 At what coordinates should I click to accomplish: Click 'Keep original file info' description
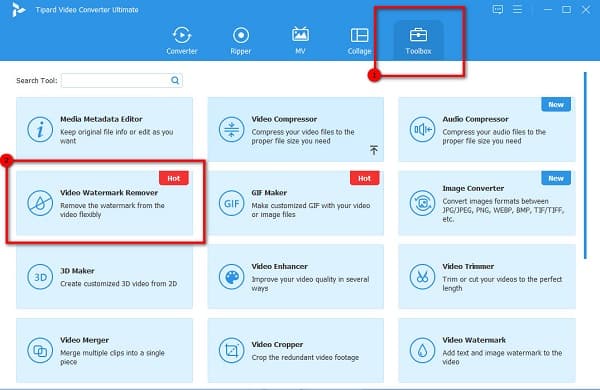pyautogui.click(x=116, y=136)
